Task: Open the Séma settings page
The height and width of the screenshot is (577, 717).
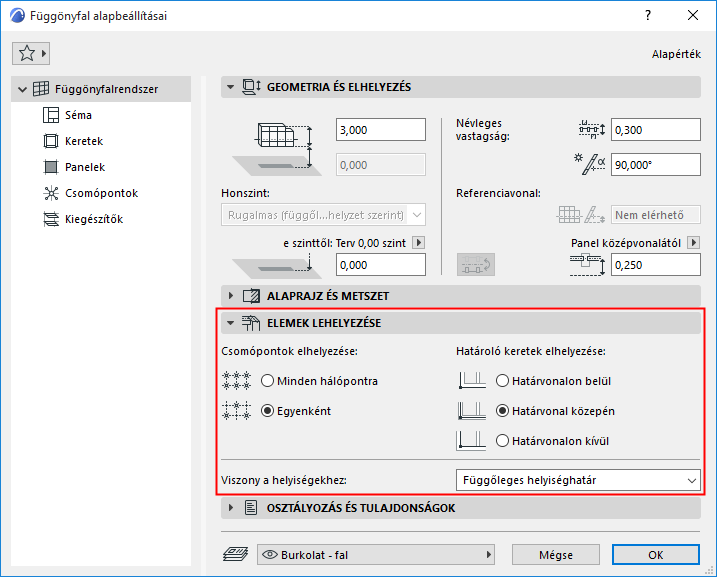Action: (x=78, y=115)
